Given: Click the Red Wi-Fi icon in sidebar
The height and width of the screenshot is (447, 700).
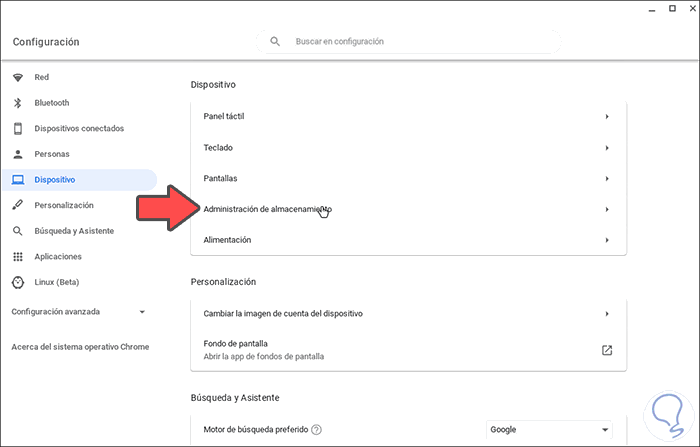Looking at the screenshot, I should [17, 77].
